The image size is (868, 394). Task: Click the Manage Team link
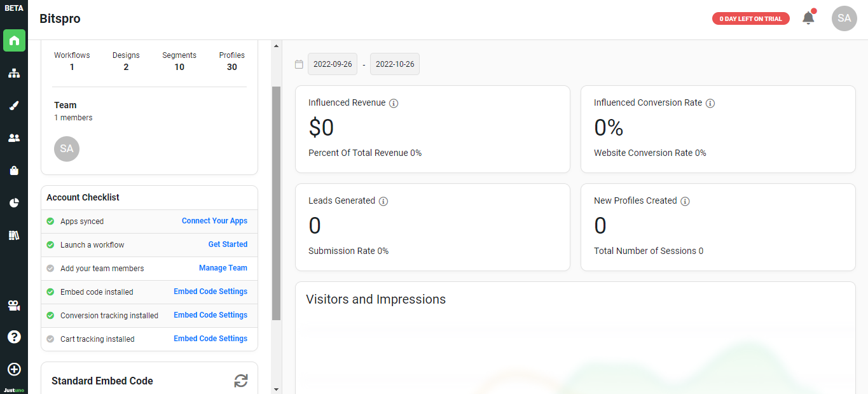click(x=223, y=268)
